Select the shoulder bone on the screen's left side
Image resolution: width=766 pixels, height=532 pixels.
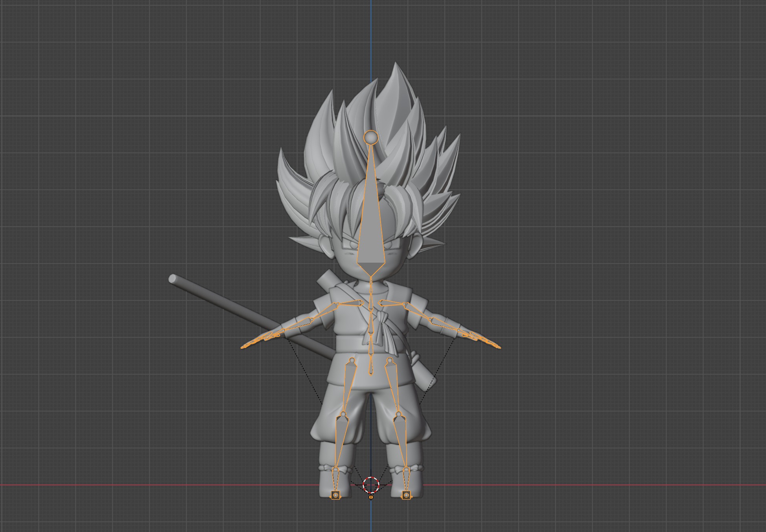351,303
